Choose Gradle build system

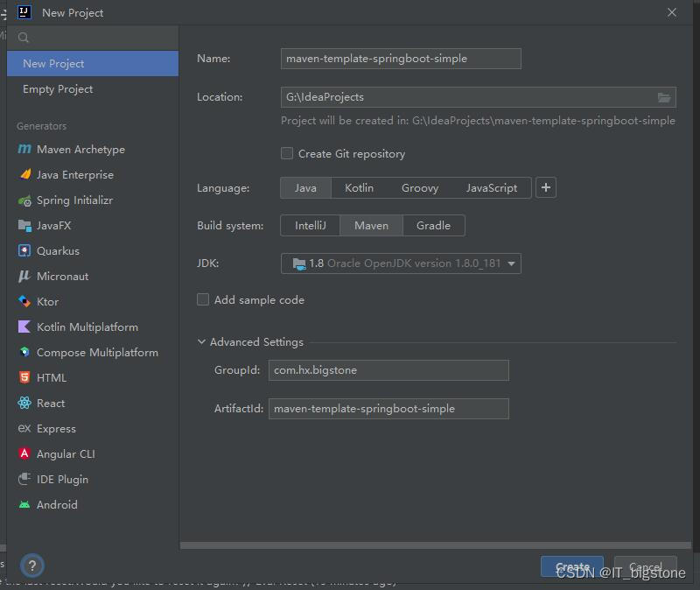point(433,226)
